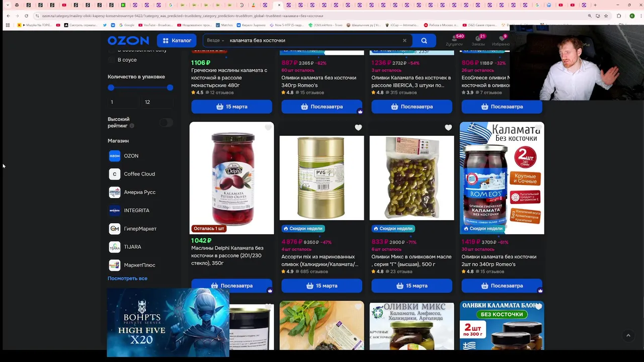Open Заказы orders icon
The image size is (644, 362).
[x=478, y=40]
